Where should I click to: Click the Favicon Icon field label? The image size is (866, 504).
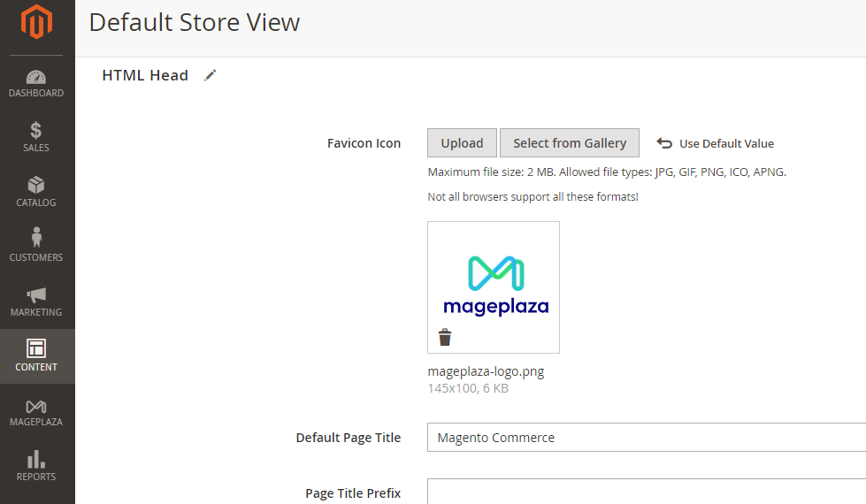point(364,143)
